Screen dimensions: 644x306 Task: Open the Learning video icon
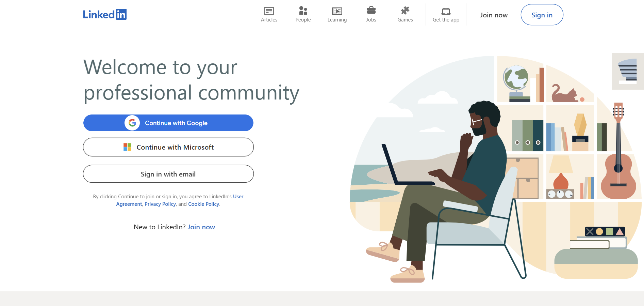coord(337,11)
